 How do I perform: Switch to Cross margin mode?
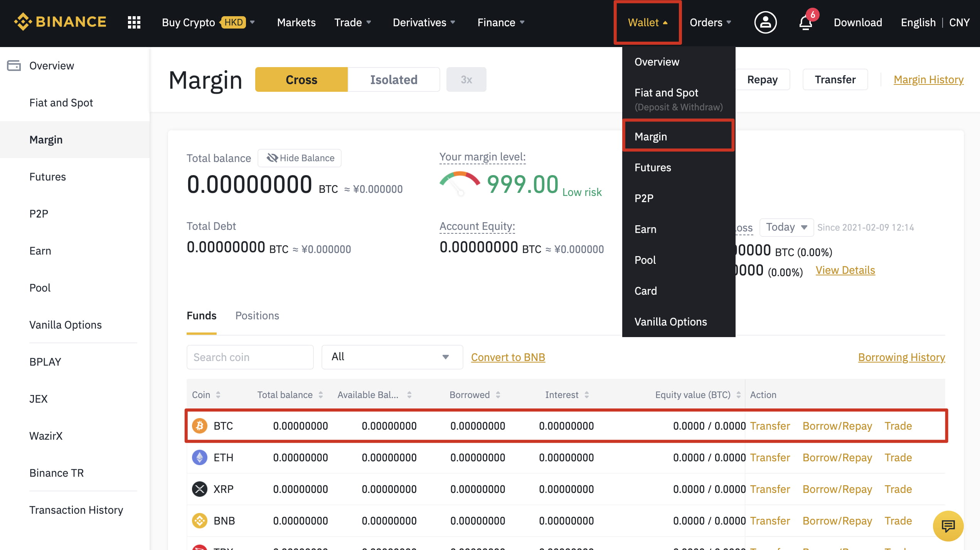301,79
